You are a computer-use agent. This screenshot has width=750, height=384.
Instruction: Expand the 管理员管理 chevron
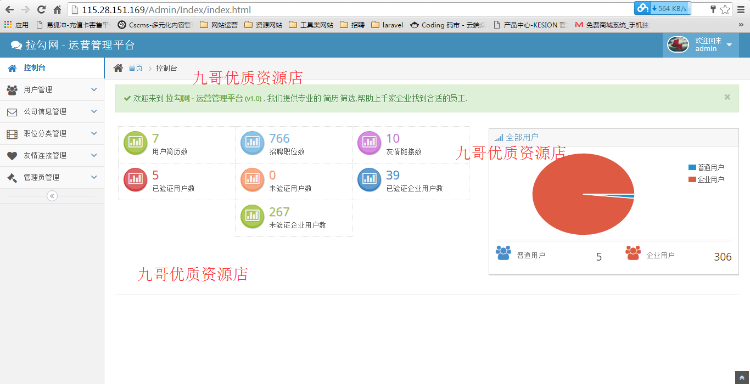point(94,177)
